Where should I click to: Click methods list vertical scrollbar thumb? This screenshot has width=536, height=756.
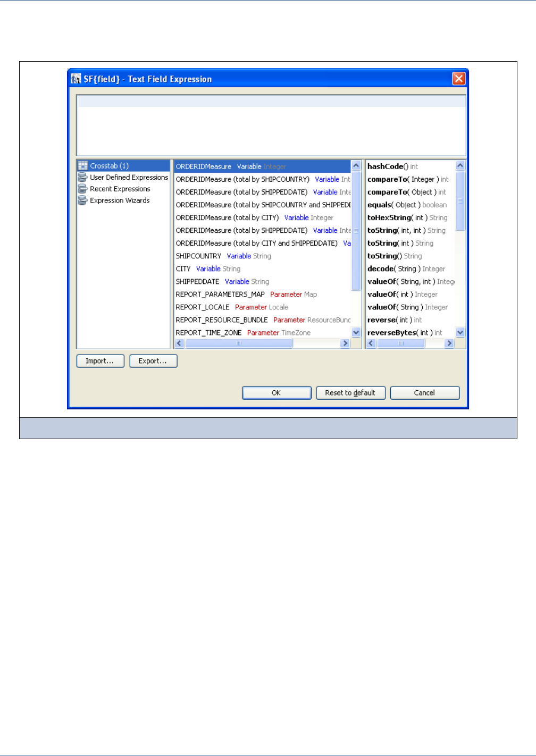pos(460,201)
